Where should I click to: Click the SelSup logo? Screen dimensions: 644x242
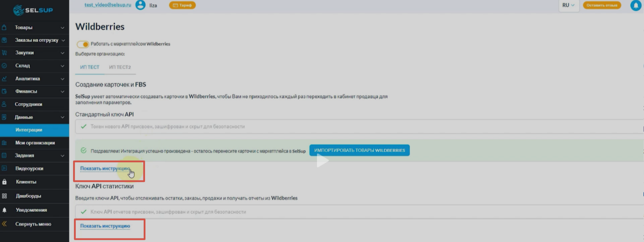click(33, 10)
